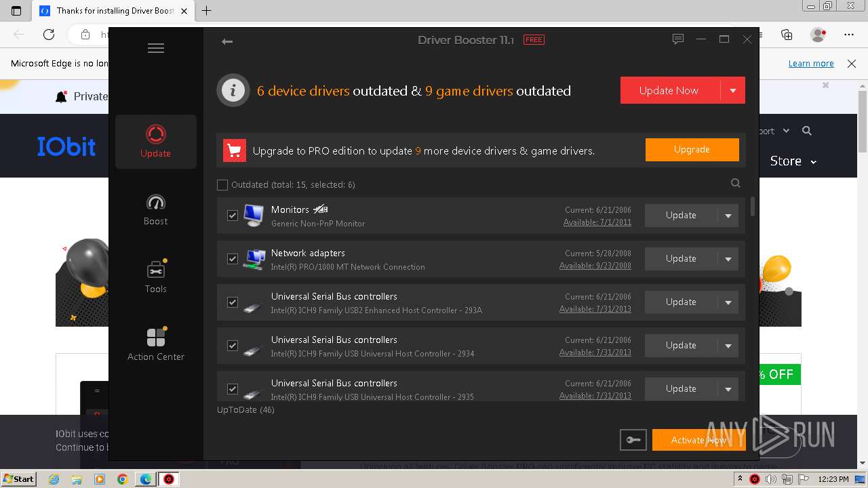Expand USB 2934 update options dropdown
The height and width of the screenshot is (488, 868).
click(728, 346)
